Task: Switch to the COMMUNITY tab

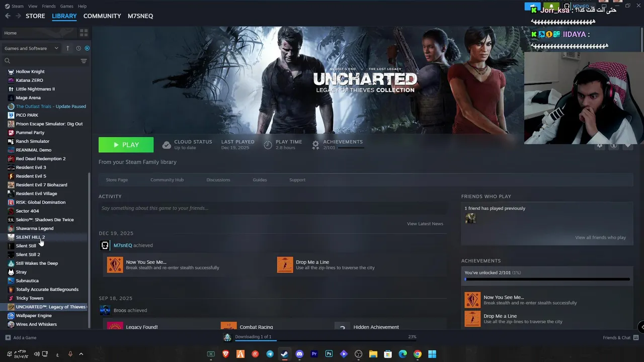Action: (x=102, y=16)
